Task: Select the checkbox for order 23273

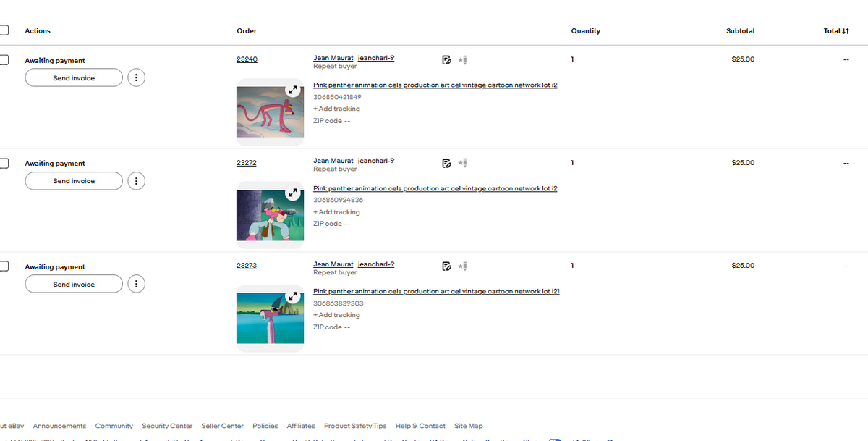Action: [4, 266]
